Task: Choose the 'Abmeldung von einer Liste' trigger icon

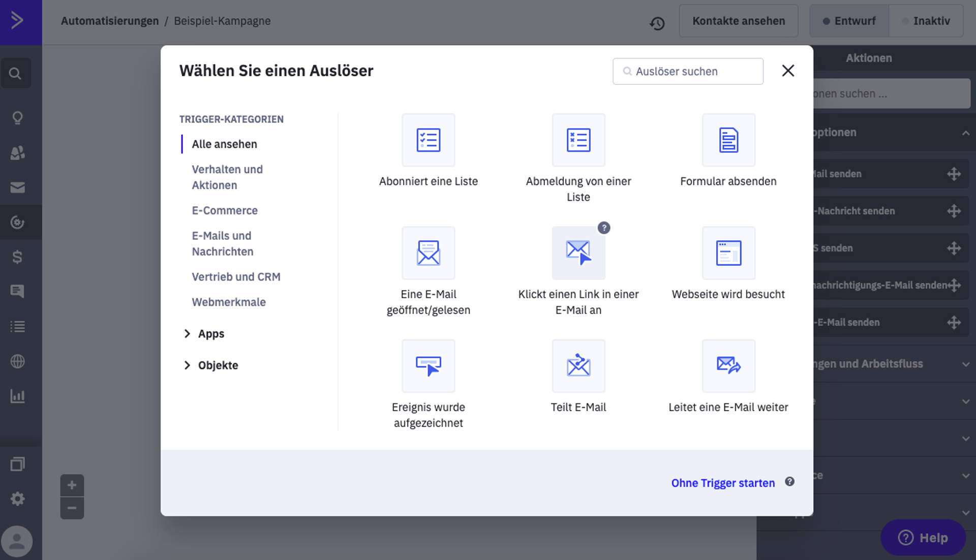Action: point(578,140)
